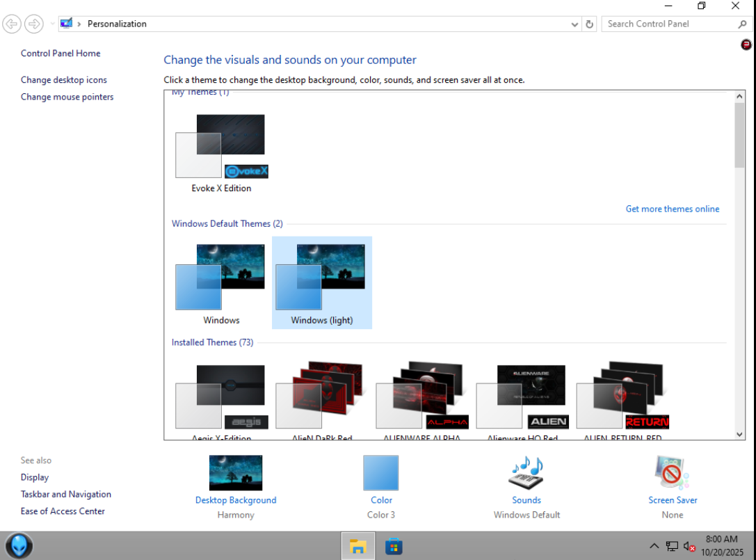Image resolution: width=756 pixels, height=560 pixels.
Task: Click the network icon in system tray
Action: tap(672, 546)
